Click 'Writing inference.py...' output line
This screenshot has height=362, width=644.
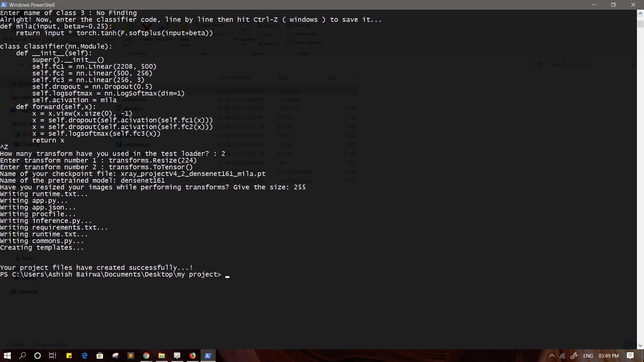coord(46,221)
